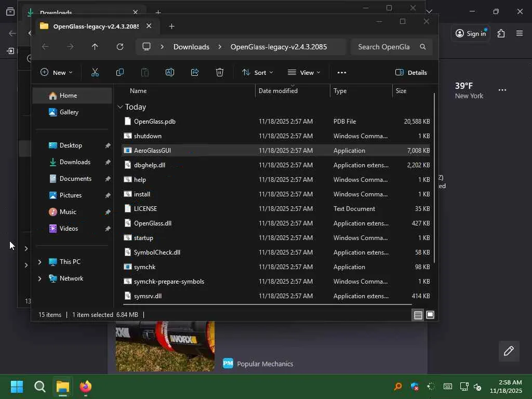Screen dimensions: 532x399
Task: Open weather widget three-dot options
Action: pyautogui.click(x=502, y=90)
